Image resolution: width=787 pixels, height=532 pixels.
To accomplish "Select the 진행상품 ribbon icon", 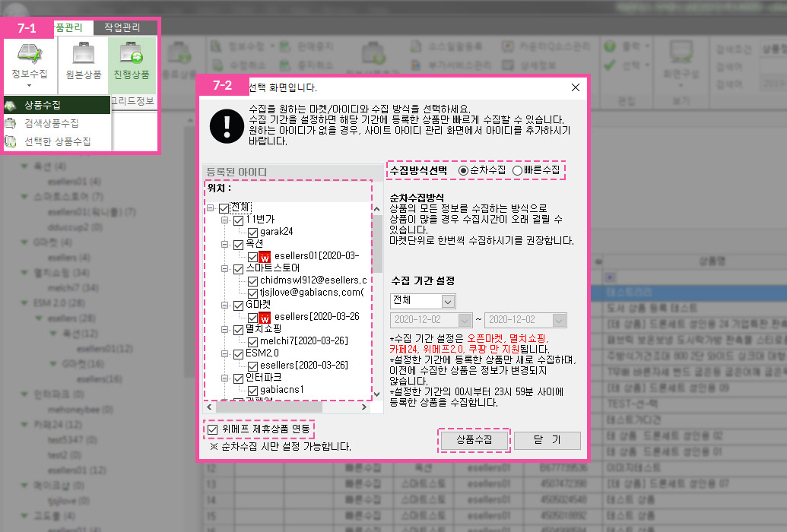I will (132, 54).
